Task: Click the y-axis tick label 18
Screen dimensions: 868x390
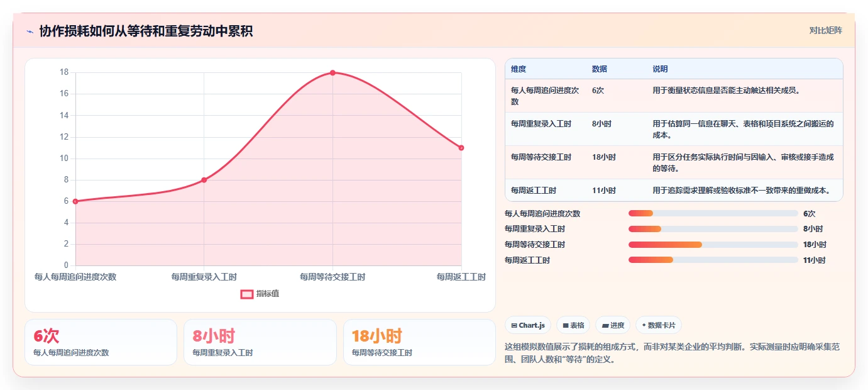Action: [x=64, y=72]
